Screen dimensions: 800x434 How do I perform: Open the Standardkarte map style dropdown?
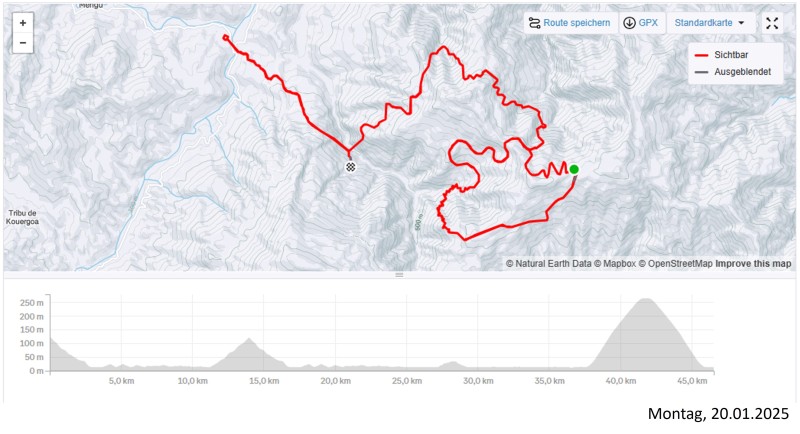(708, 23)
